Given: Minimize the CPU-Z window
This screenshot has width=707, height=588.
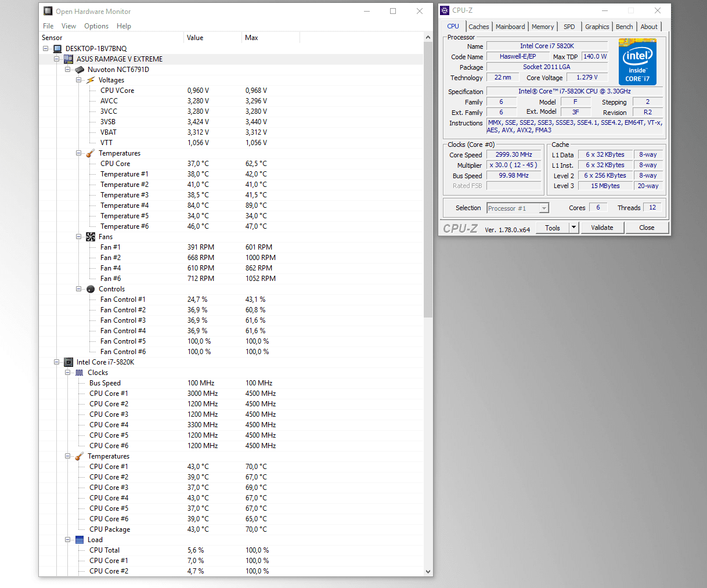Looking at the screenshot, I should 605,10.
